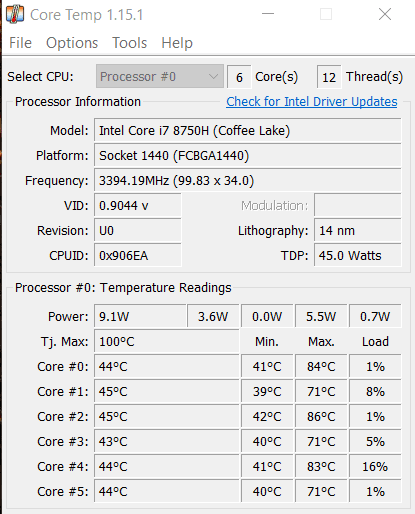Click Core #2 load 1%
This screenshot has height=514, width=415.
pyautogui.click(x=375, y=417)
